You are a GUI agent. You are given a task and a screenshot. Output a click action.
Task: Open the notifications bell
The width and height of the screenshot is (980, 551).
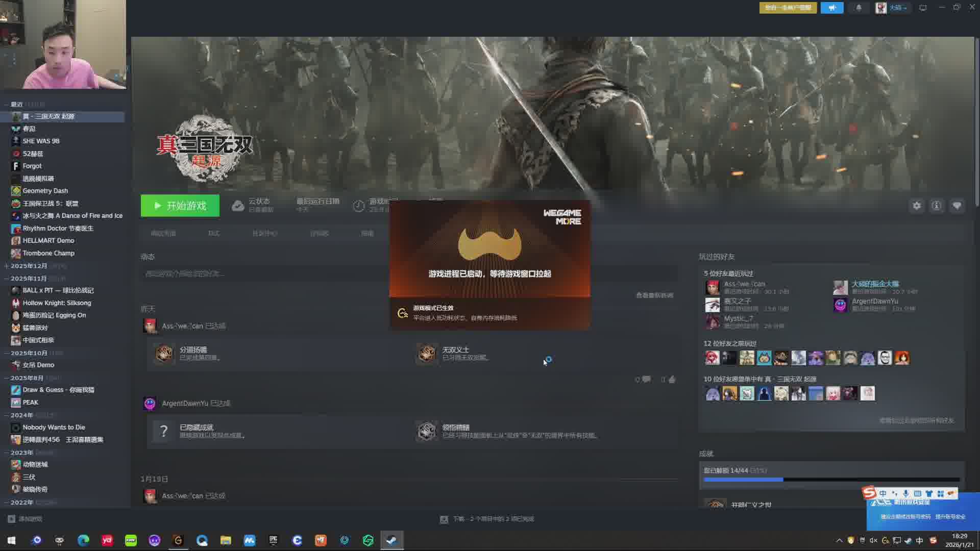click(x=859, y=8)
